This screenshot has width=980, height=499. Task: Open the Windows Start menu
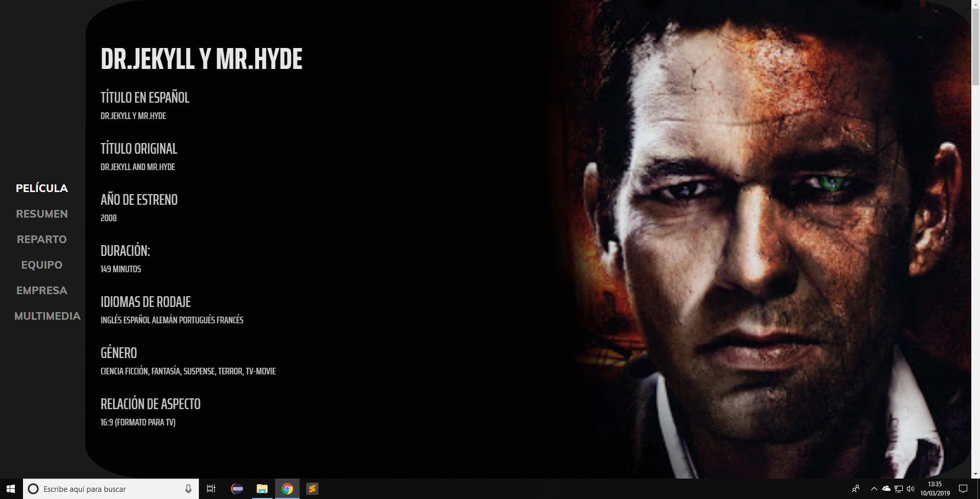[x=11, y=489]
